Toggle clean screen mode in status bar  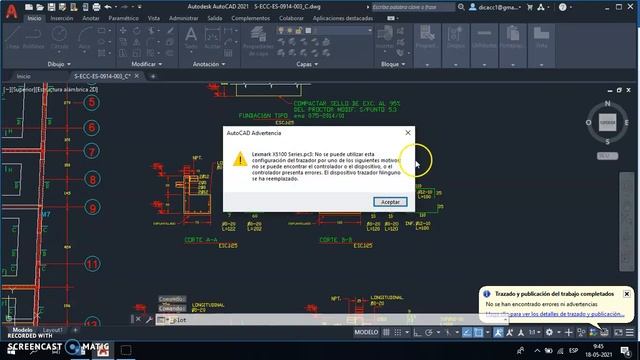pyautogui.click(x=618, y=332)
